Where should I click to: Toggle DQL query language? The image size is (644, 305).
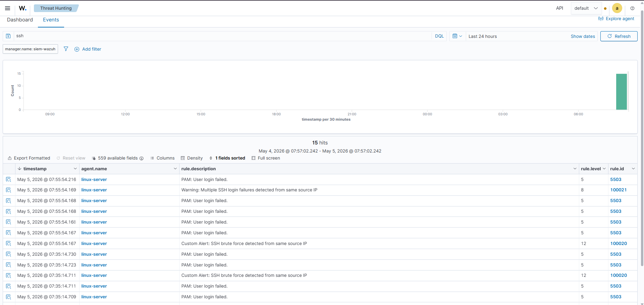click(439, 36)
